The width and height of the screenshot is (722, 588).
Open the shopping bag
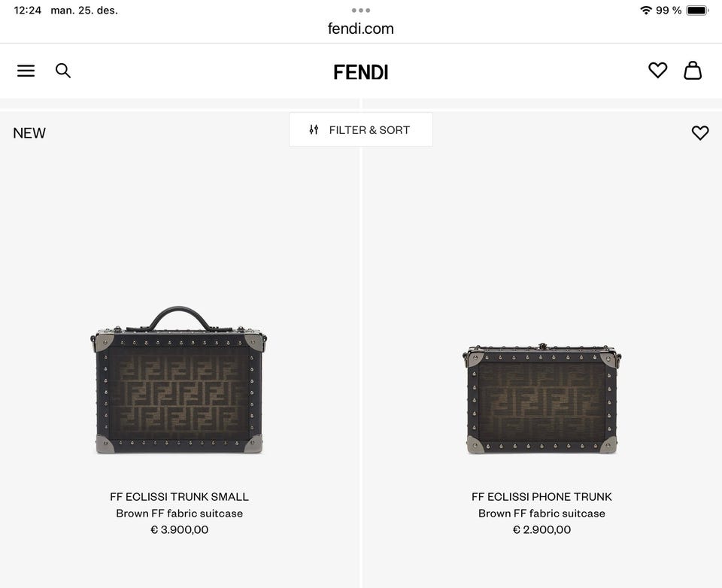(693, 71)
